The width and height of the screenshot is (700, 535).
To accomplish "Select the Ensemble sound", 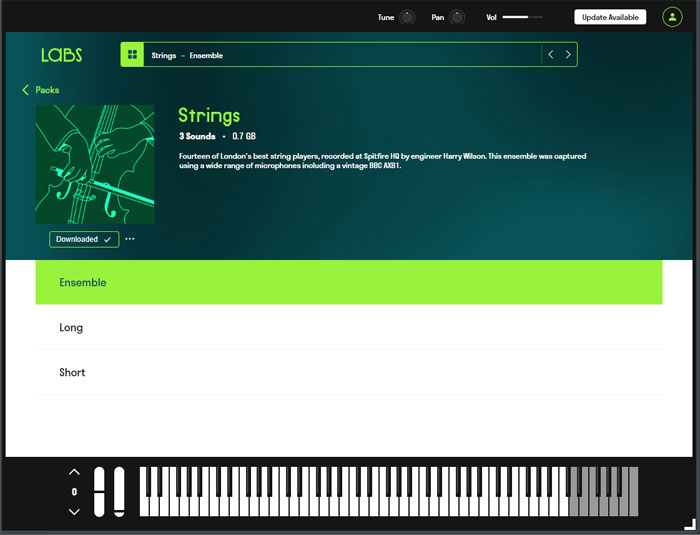I will click(349, 282).
